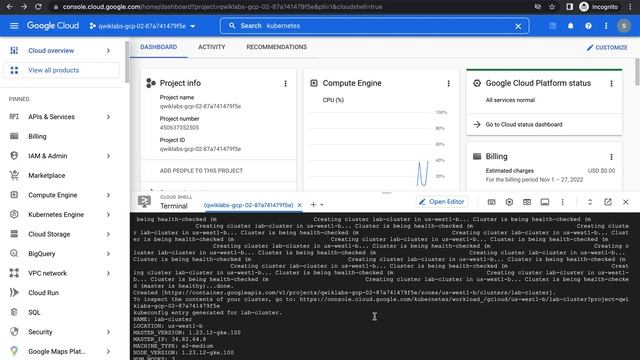Open Project info card options menu
Image resolution: width=640 pixels, height=360 pixels.
[285, 83]
